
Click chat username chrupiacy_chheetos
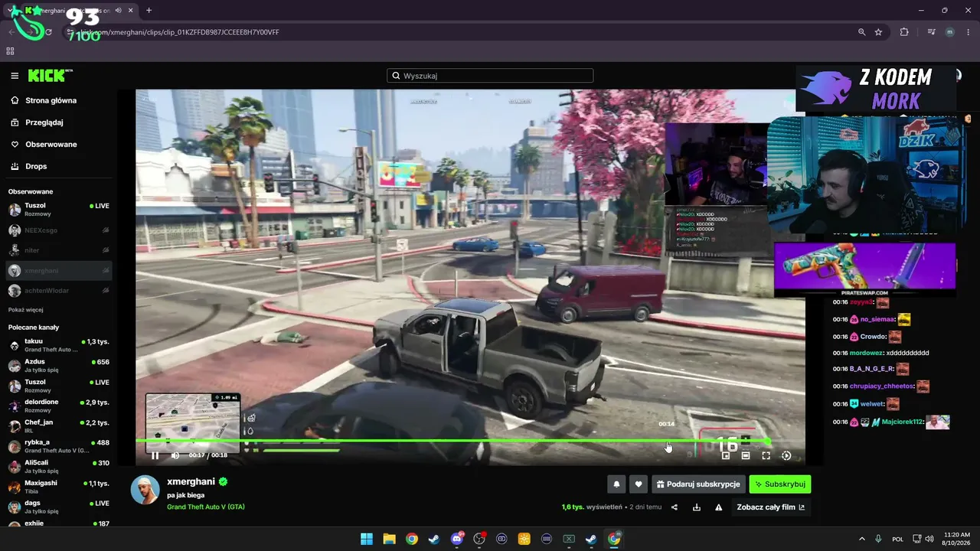point(882,386)
